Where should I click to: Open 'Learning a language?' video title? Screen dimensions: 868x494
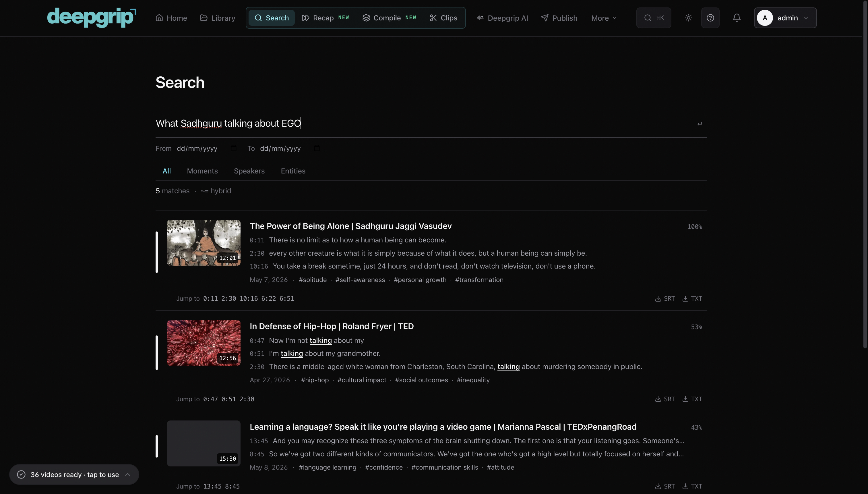pyautogui.click(x=443, y=427)
